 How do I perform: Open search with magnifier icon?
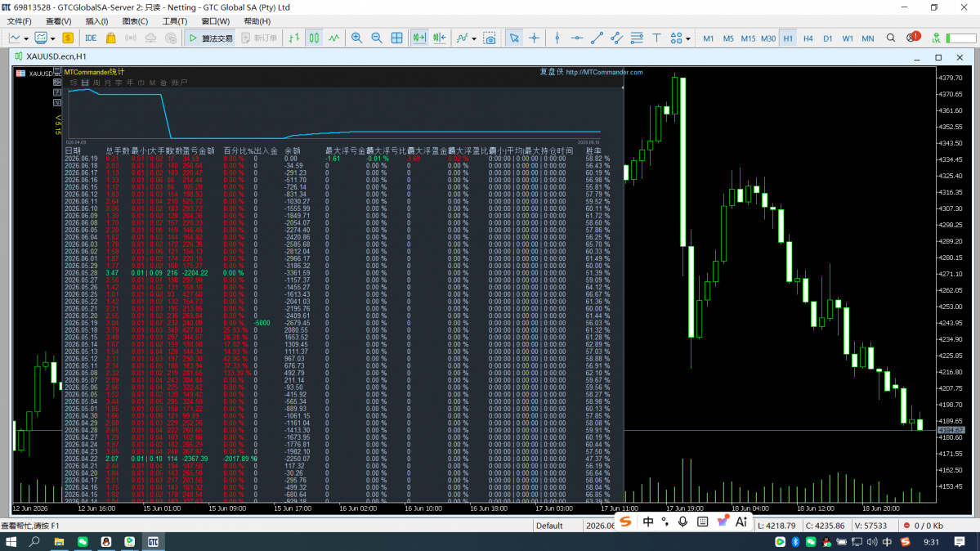[891, 38]
